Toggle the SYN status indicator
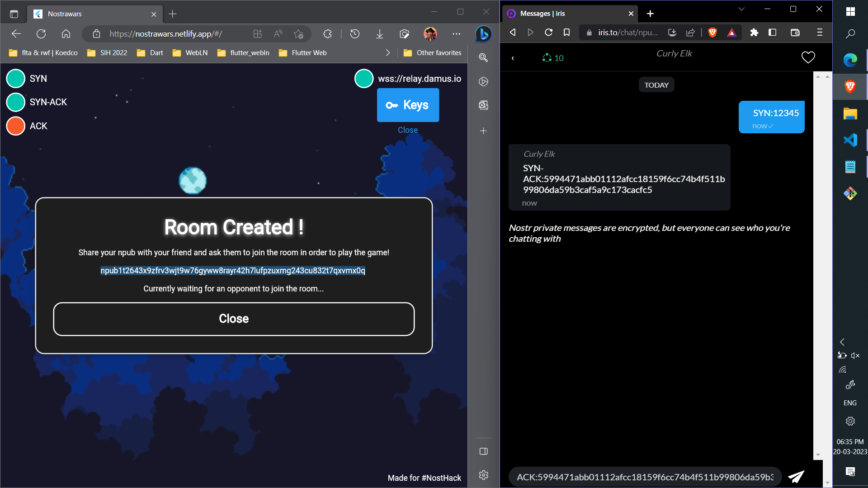The width and height of the screenshot is (868, 488). click(16, 79)
